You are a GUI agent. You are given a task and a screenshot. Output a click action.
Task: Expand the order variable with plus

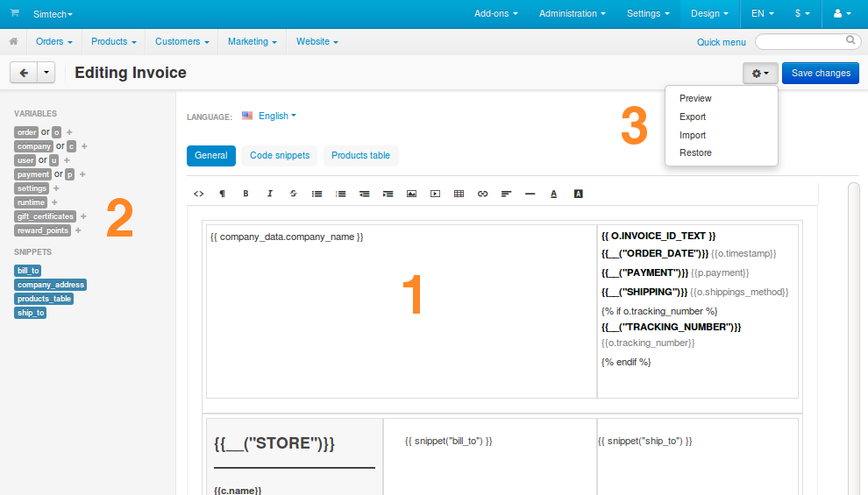69,132
